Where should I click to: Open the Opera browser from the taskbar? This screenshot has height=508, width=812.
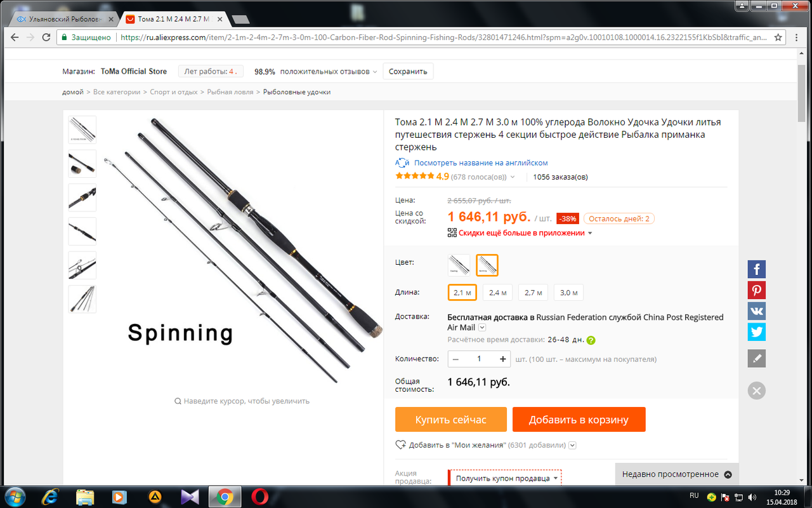pos(259,496)
